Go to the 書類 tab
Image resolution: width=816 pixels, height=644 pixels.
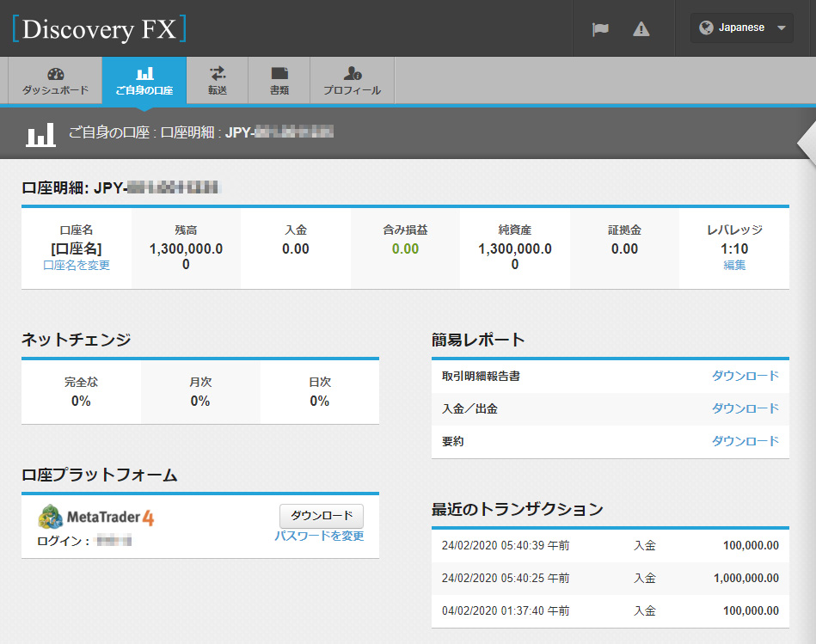coord(279,80)
